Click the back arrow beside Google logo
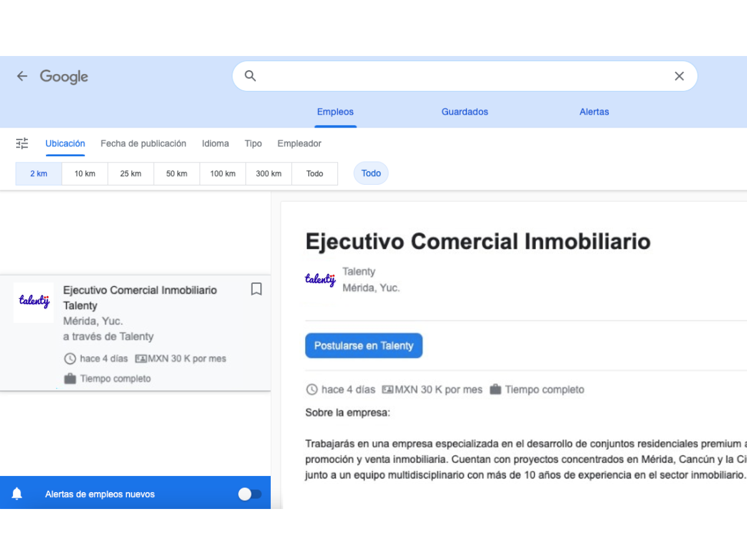This screenshot has width=747, height=560. click(22, 76)
